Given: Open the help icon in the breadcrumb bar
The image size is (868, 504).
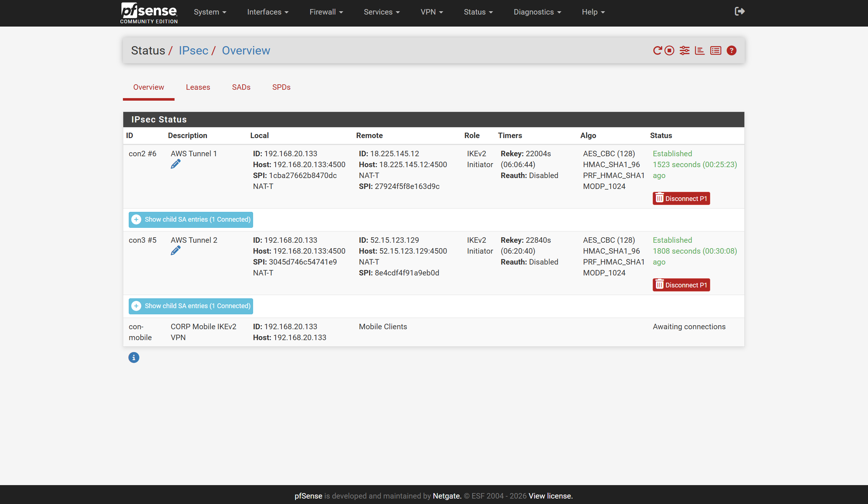Looking at the screenshot, I should pyautogui.click(x=732, y=51).
